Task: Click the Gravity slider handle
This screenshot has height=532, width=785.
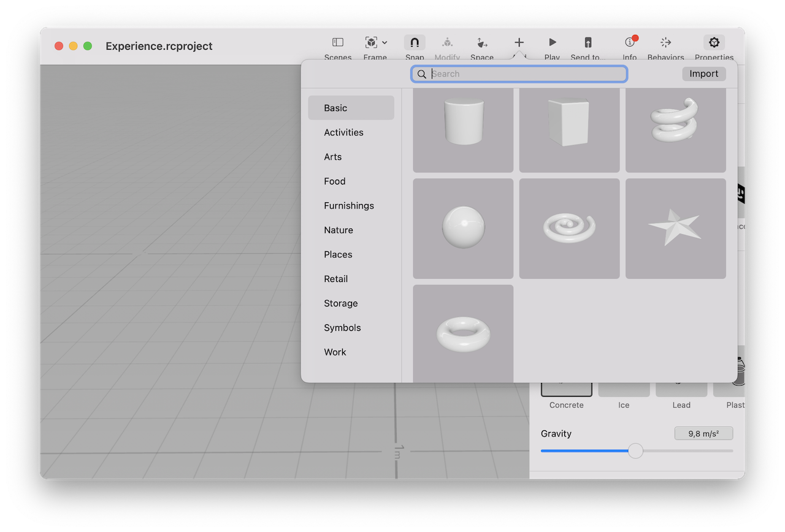Action: click(x=635, y=451)
